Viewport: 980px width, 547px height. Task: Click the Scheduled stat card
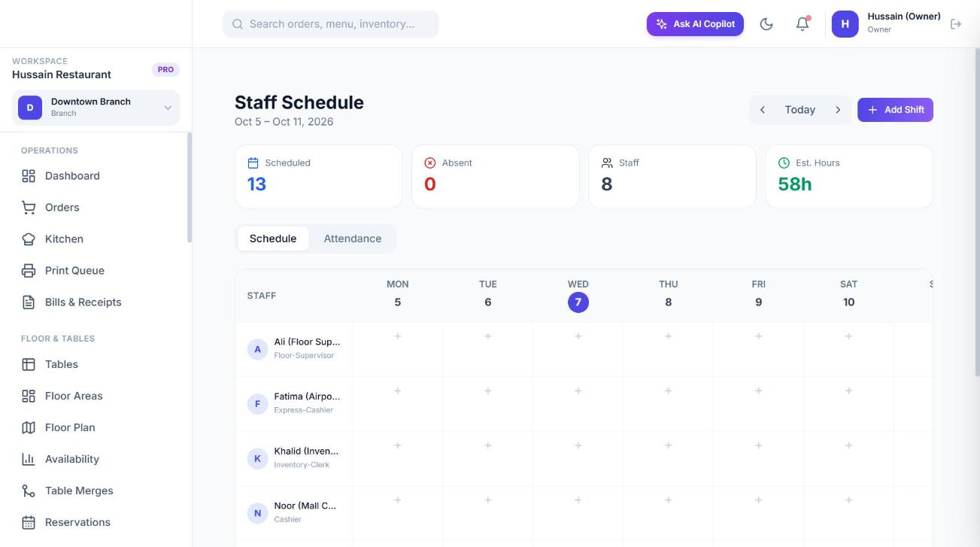tap(318, 177)
